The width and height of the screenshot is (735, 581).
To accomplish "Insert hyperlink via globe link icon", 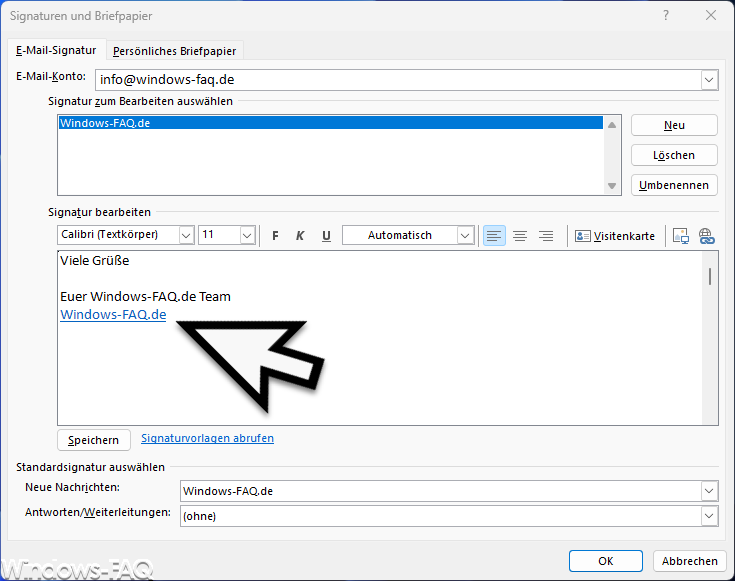I will (x=706, y=236).
